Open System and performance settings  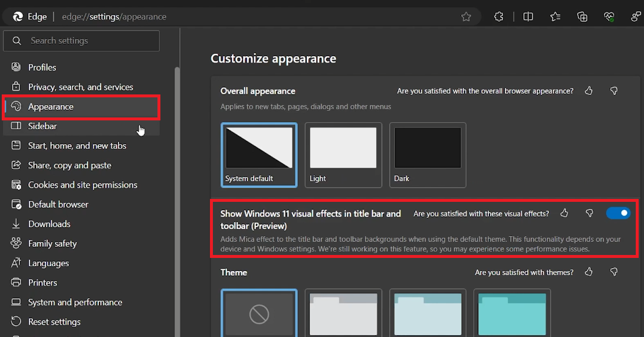coord(81,302)
